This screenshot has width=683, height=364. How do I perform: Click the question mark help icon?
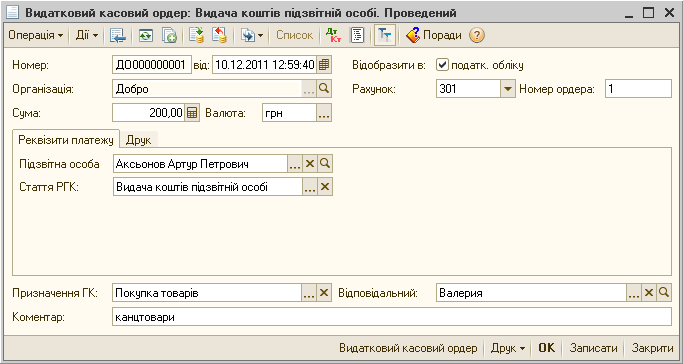click(477, 36)
